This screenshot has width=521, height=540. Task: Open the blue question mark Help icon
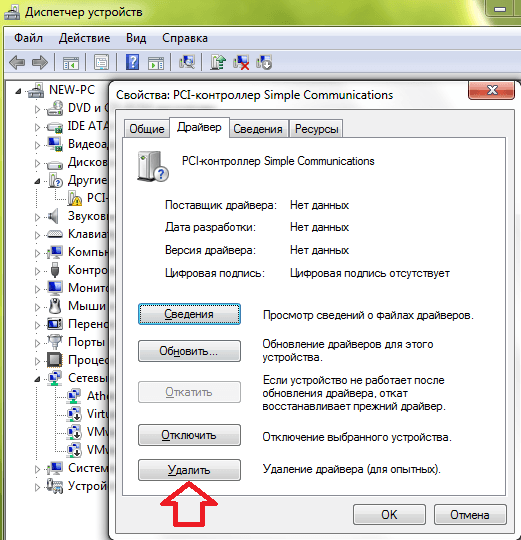click(x=132, y=62)
